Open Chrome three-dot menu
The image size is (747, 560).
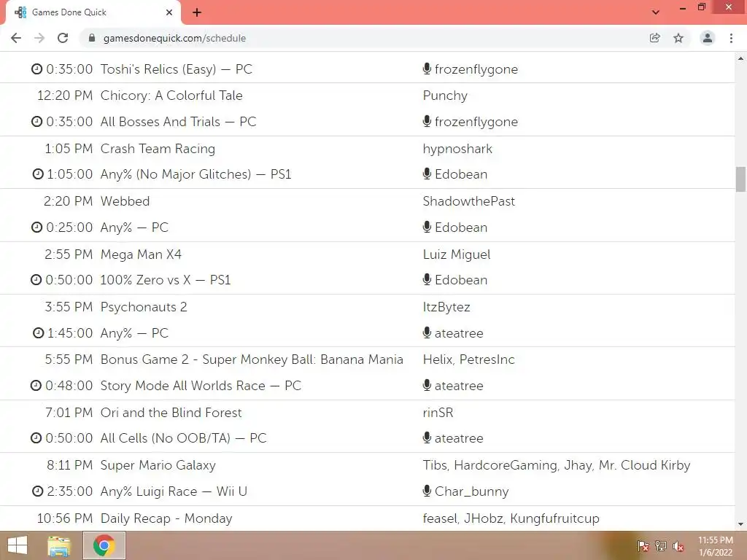click(x=731, y=38)
